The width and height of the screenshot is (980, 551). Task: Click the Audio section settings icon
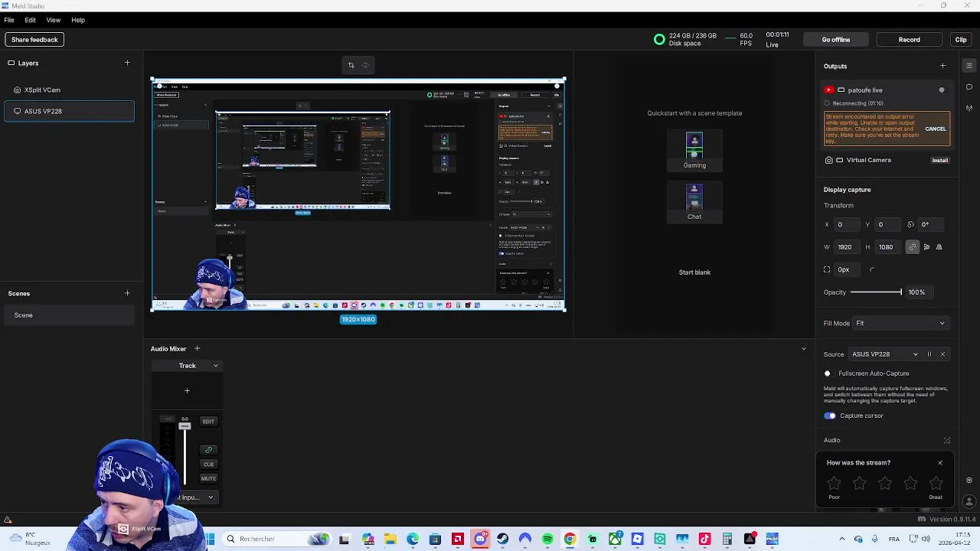(x=947, y=440)
